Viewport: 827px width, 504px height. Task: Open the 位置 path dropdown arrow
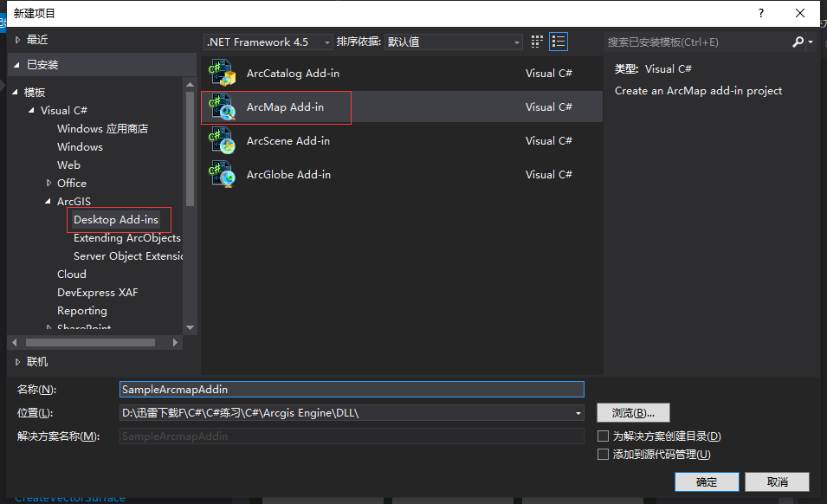pos(578,413)
